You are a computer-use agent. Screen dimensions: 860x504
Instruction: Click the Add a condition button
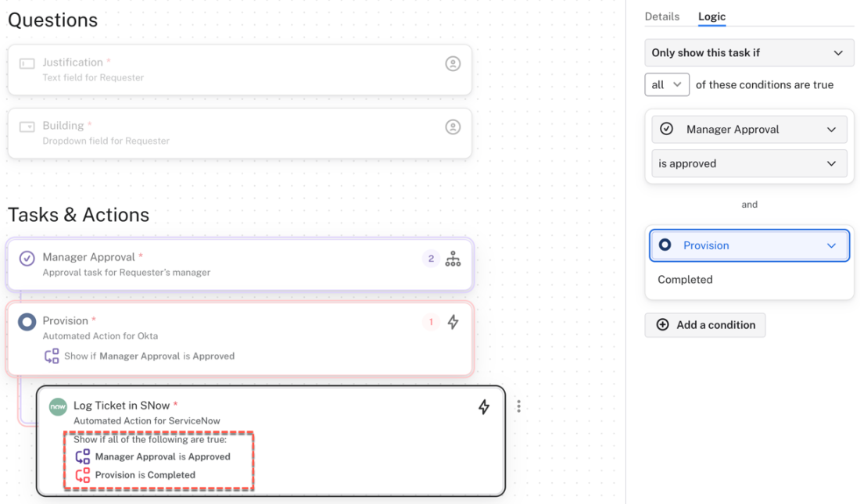[705, 325]
